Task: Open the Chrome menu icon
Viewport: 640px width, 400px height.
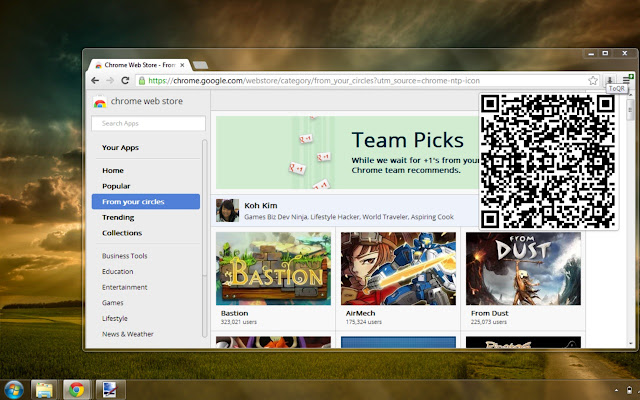Action: [x=627, y=80]
